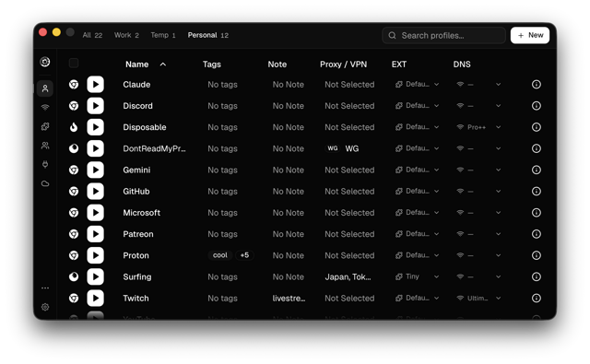590x364 pixels.
Task: Show info for Disposable profile
Action: coord(537,127)
